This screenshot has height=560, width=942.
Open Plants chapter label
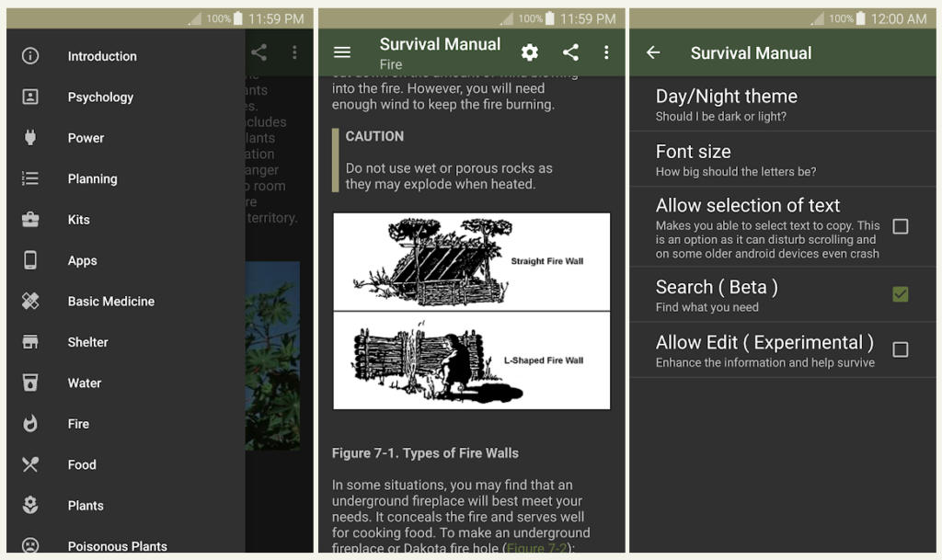coord(86,506)
